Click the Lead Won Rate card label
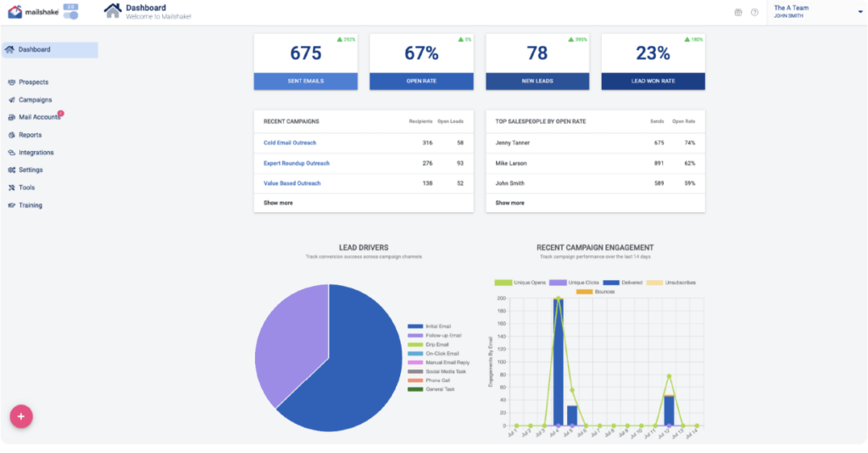 (x=654, y=81)
